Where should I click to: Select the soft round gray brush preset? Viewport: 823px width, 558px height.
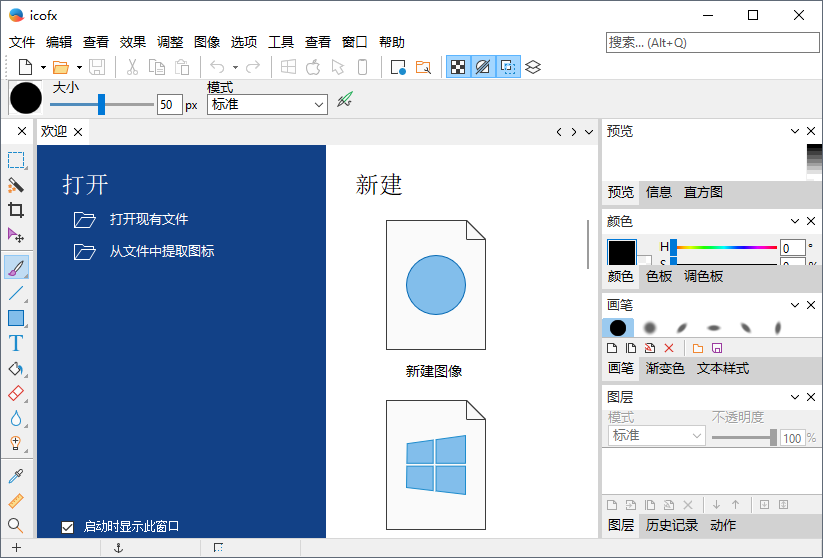(x=650, y=328)
